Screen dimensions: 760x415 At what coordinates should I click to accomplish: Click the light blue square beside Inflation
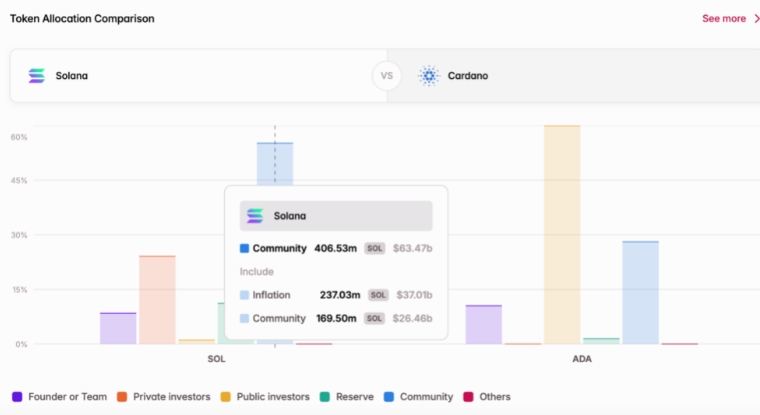pos(244,295)
